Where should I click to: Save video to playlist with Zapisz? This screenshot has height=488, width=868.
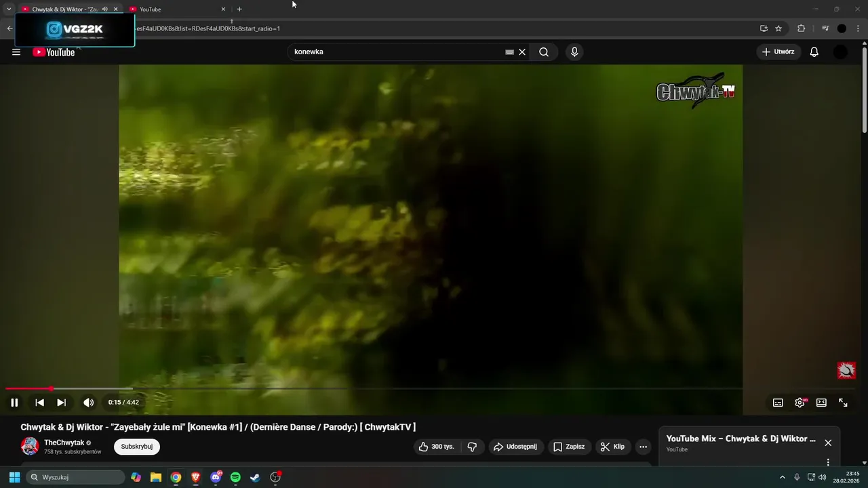568,447
